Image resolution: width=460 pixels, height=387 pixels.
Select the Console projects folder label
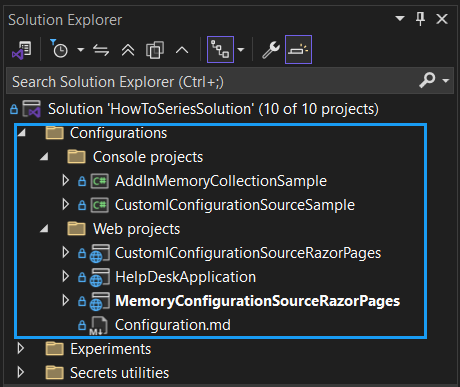pyautogui.click(x=148, y=157)
